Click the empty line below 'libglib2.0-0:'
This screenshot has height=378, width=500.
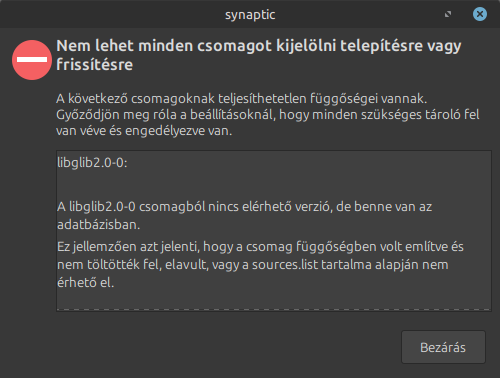(x=274, y=184)
